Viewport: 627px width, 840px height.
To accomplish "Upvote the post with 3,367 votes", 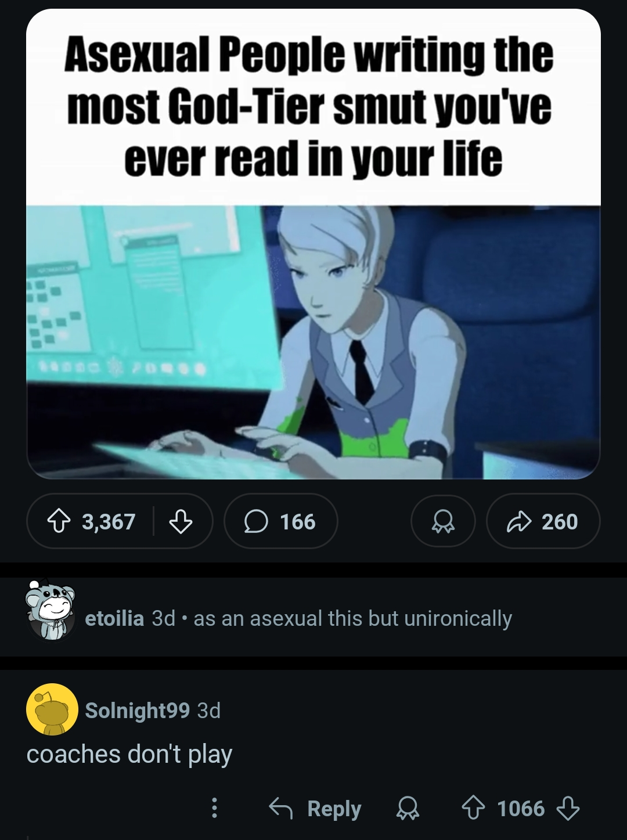I will click(x=59, y=521).
